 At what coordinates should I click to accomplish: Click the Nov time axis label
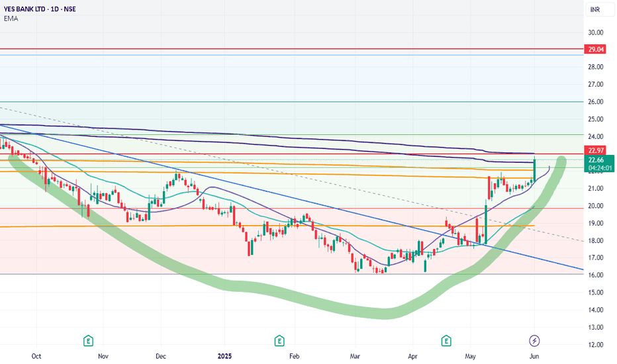point(103,356)
